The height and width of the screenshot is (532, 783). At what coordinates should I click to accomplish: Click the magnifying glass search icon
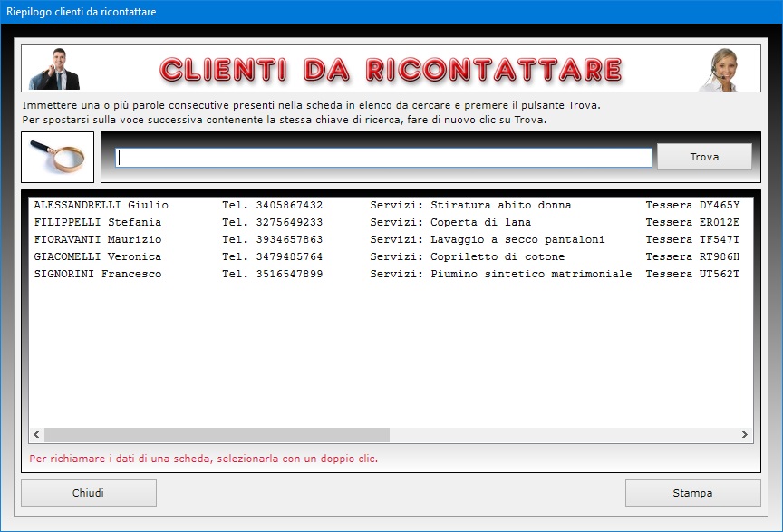(57, 157)
